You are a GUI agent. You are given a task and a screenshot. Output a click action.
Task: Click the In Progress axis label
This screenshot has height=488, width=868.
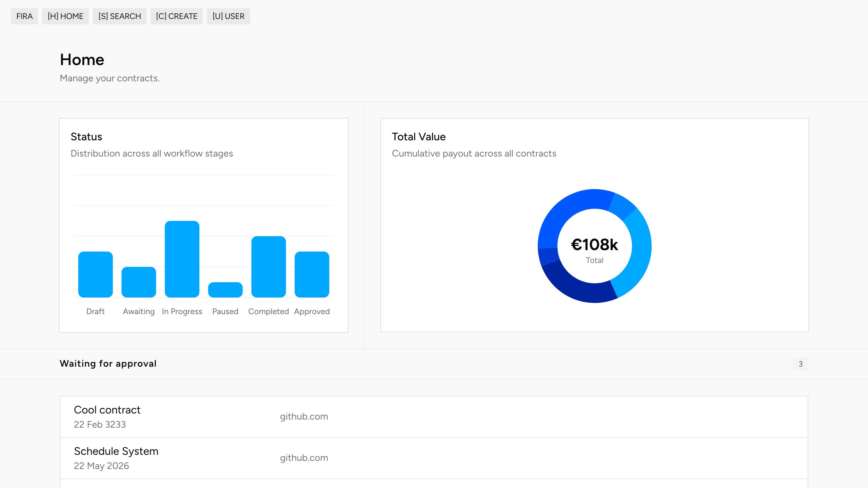[182, 311]
